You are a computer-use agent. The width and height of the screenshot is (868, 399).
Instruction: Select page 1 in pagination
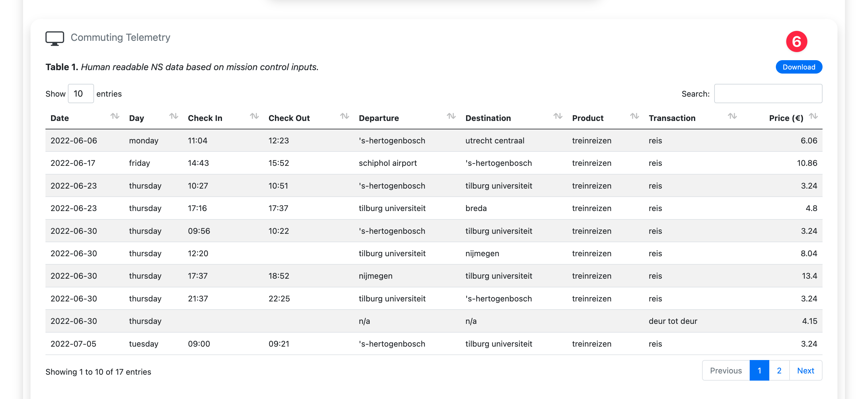click(x=759, y=370)
